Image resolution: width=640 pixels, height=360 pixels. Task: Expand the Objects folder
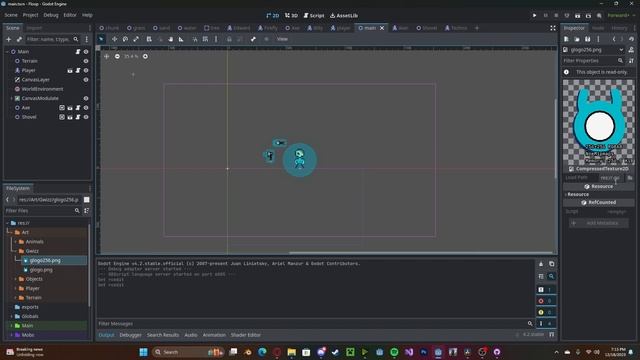(x=16, y=279)
